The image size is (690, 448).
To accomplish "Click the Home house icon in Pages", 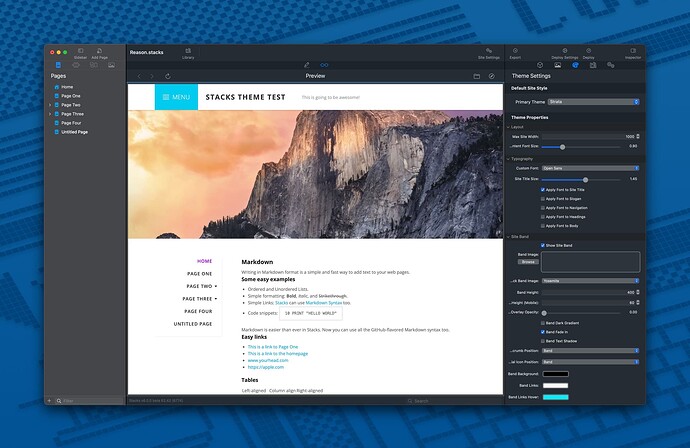I will (x=56, y=87).
